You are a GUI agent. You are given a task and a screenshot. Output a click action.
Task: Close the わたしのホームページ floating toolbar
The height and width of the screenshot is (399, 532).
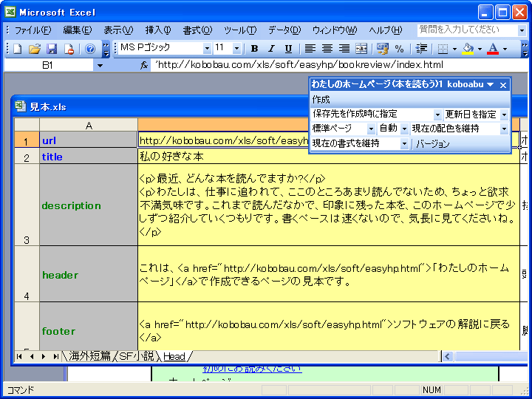[503, 85]
